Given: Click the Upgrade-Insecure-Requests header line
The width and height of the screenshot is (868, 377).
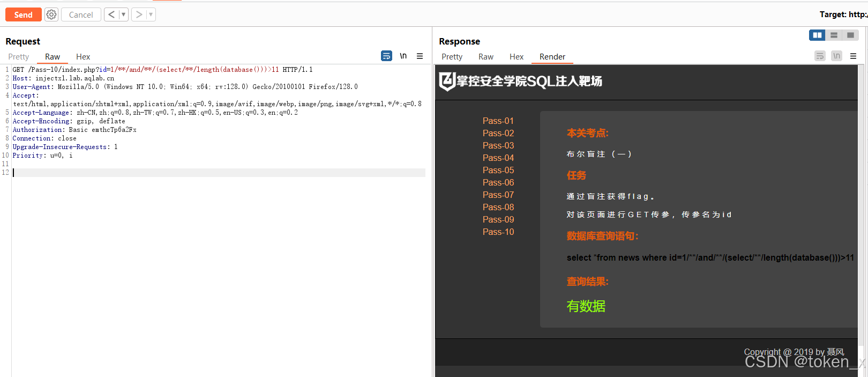Looking at the screenshot, I should (x=65, y=147).
